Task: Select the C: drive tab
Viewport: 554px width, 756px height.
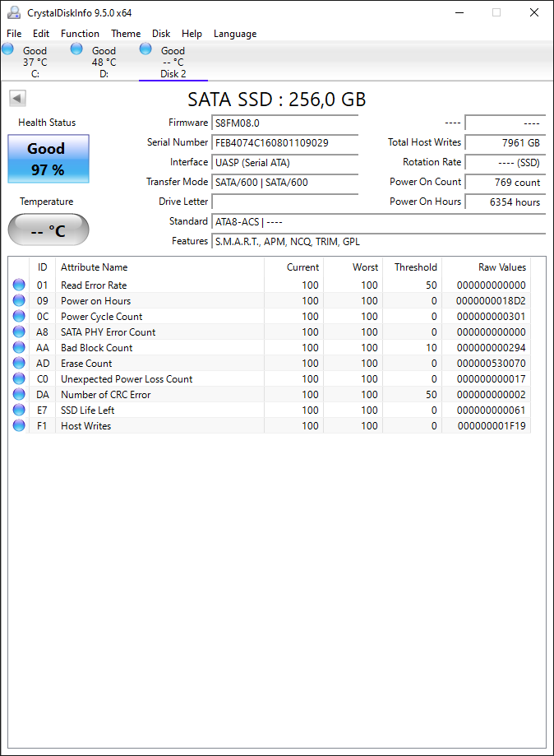Action: point(35,63)
